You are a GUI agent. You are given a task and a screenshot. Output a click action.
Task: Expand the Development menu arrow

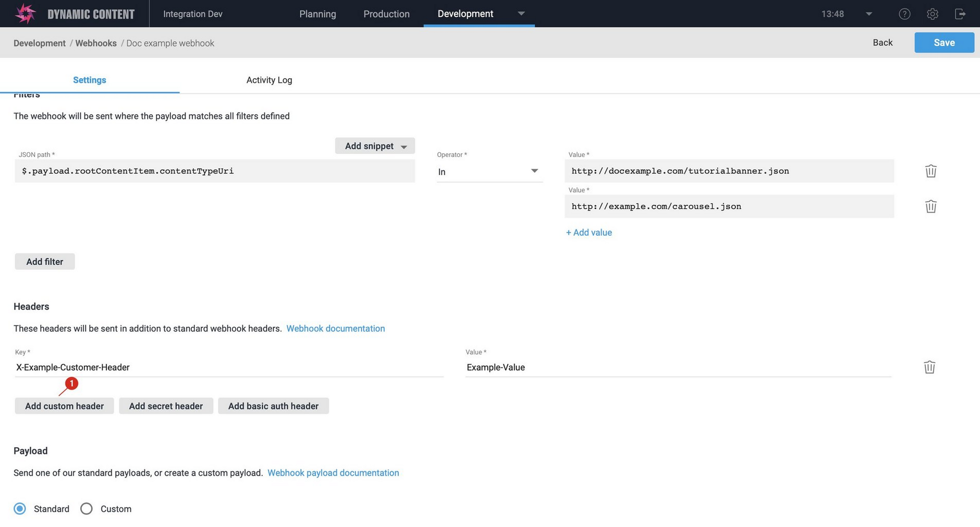pyautogui.click(x=521, y=14)
